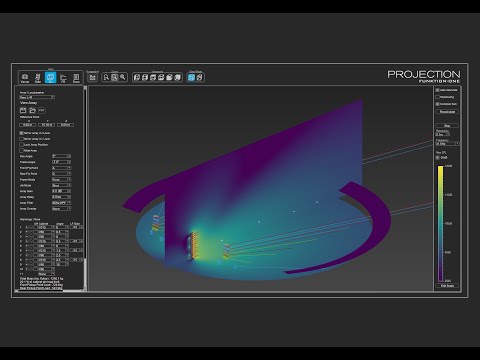Click the reference point X input field
Image resolution: width=480 pixels, height=360 pixels.
27,125
